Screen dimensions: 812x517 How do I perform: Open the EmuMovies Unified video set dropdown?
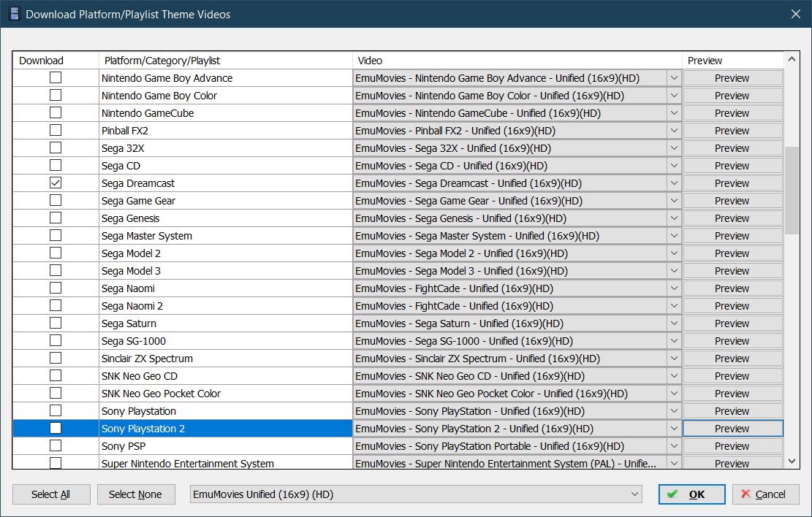(634, 494)
